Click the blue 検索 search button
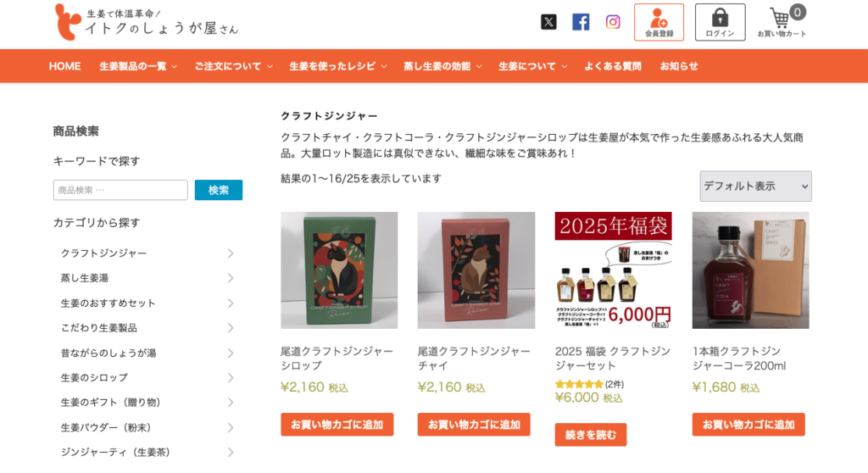The width and height of the screenshot is (868, 473). coord(218,190)
